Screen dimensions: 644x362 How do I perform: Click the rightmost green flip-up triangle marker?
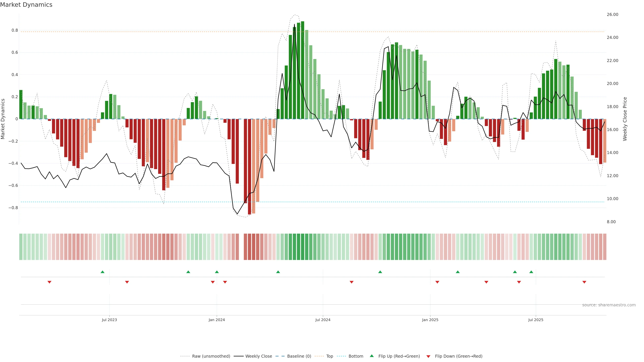click(531, 272)
